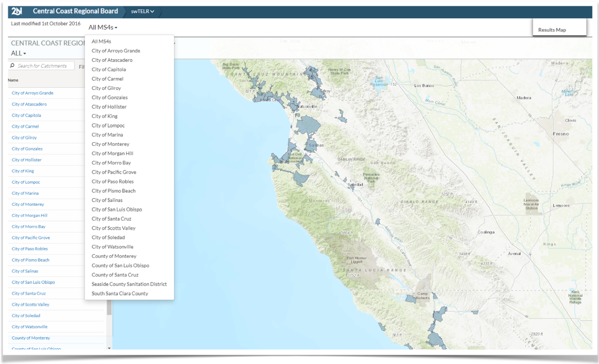This screenshot has width=599, height=364.
Task: Open City of Santa Cruz in name list
Action: 29,293
